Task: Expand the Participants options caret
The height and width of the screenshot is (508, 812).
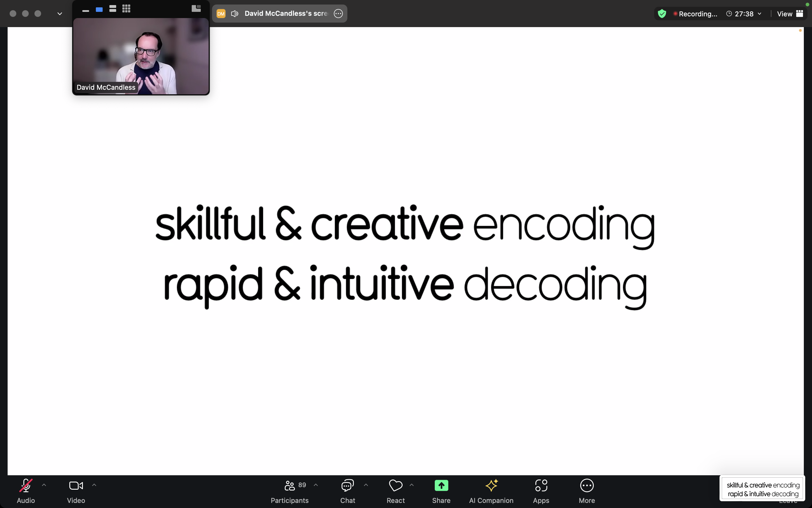Action: click(x=316, y=485)
